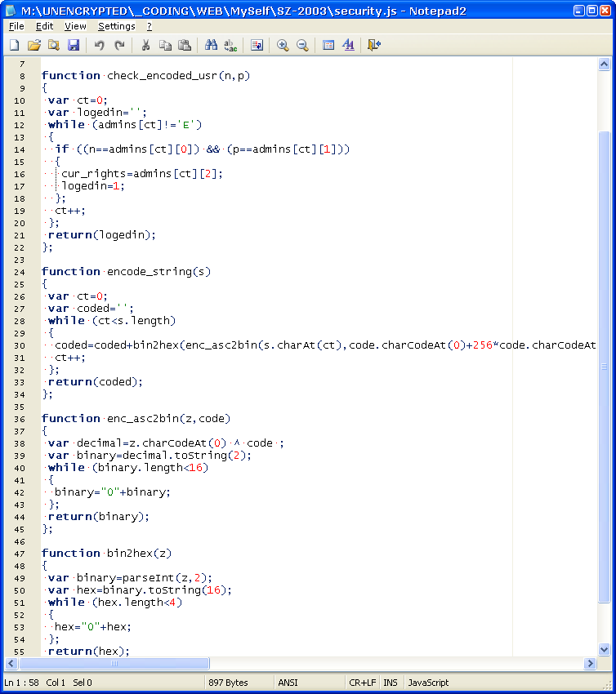Click the line 'var binary=decimal.toString(2);'
The width and height of the screenshot is (616, 694).
[150, 456]
